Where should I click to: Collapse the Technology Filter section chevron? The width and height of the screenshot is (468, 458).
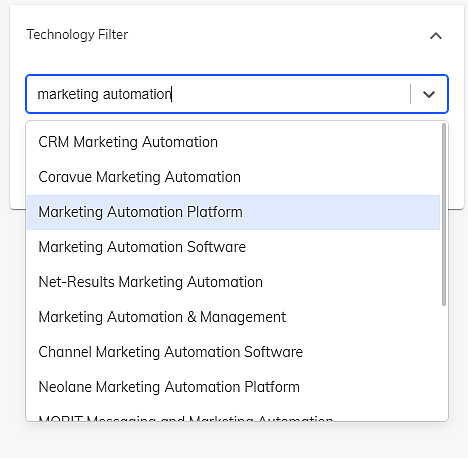click(436, 35)
